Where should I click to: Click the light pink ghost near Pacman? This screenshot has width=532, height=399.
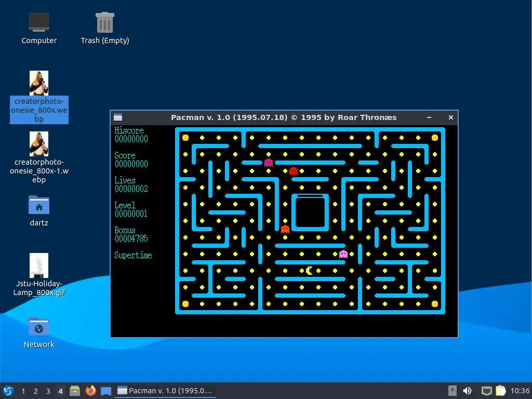(x=343, y=254)
